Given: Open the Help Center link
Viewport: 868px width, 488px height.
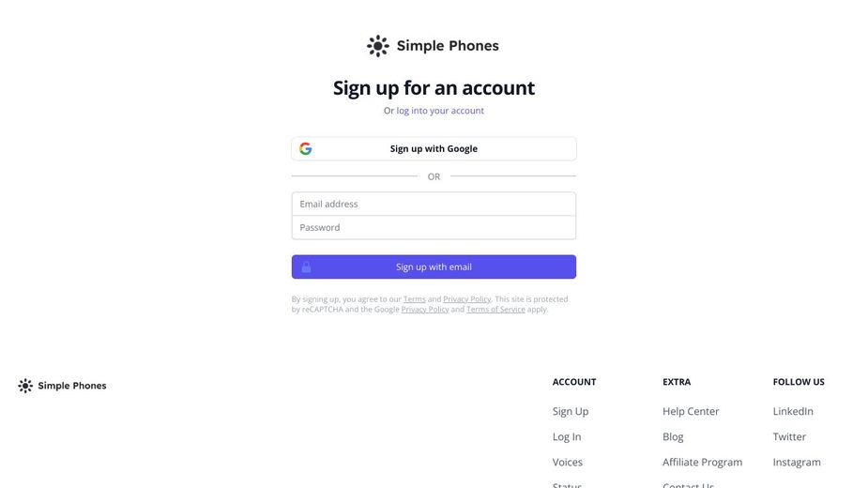Looking at the screenshot, I should [691, 412].
